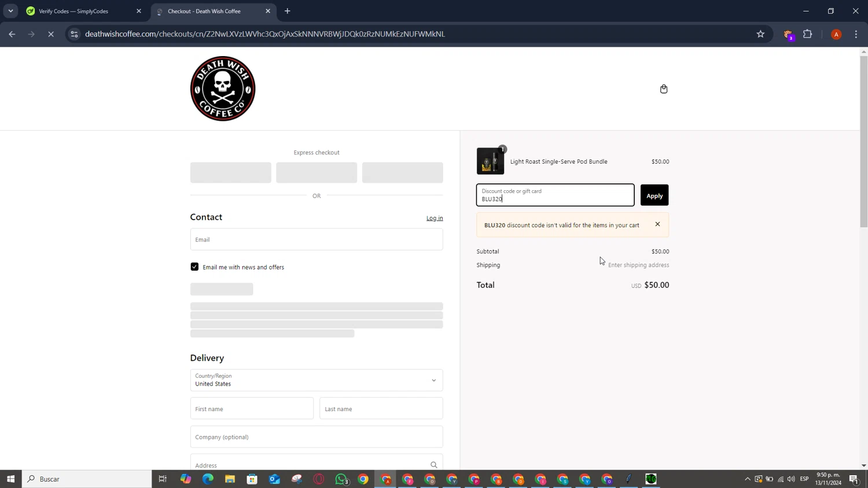868x488 pixels.
Task: Click the first express checkout button placeholder
Action: coord(230,172)
